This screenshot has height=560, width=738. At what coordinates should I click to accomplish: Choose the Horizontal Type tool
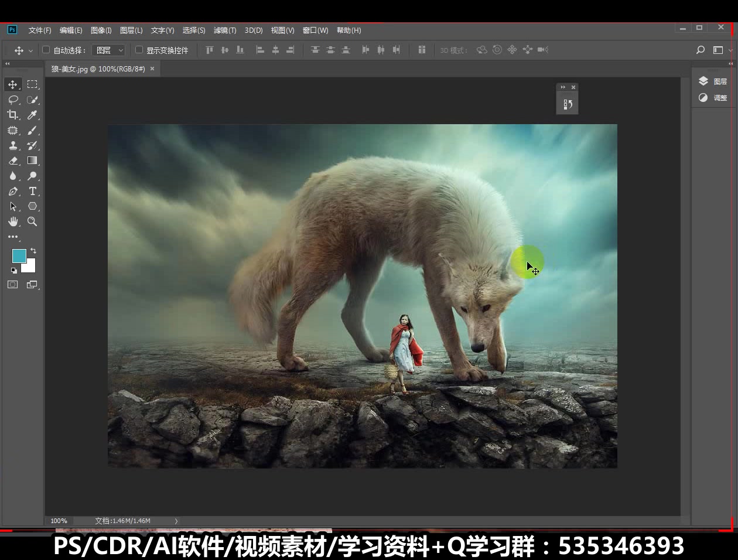pyautogui.click(x=32, y=191)
